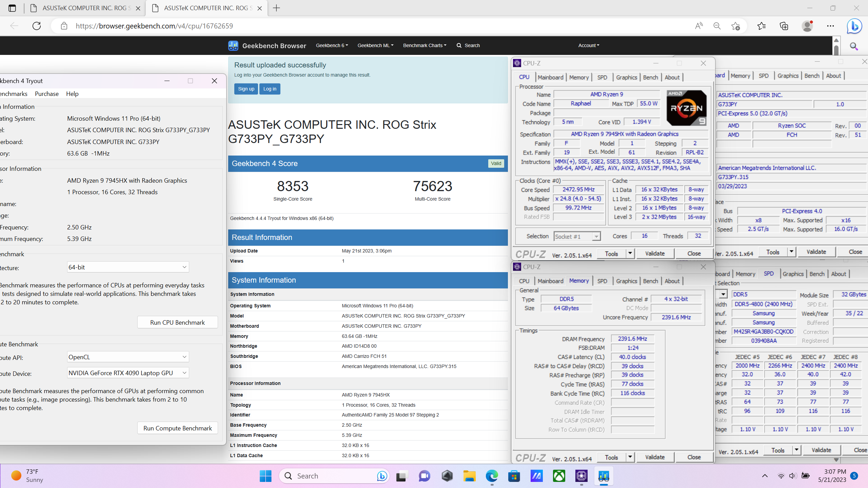This screenshot has height=488, width=868.
Task: Select Bench tab in upper CPU-Z window
Action: [x=650, y=77]
